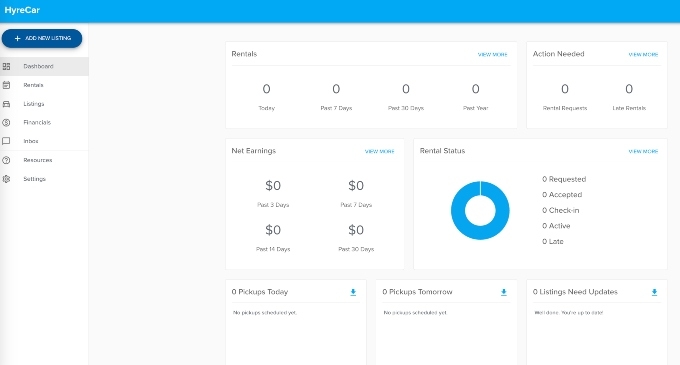Click the Past 14 Days earnings value
The height and width of the screenshot is (365, 680).
(273, 230)
